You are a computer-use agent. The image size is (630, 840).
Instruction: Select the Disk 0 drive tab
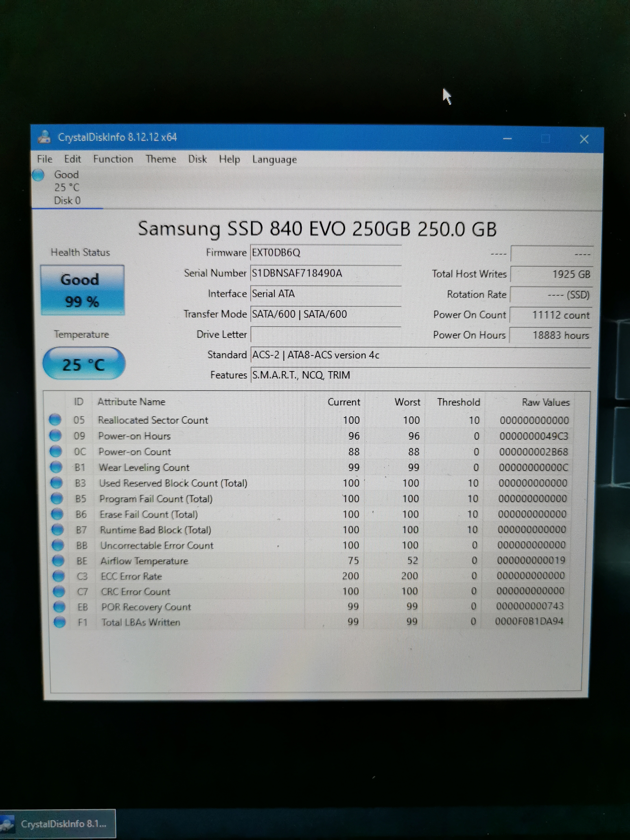tap(67, 188)
